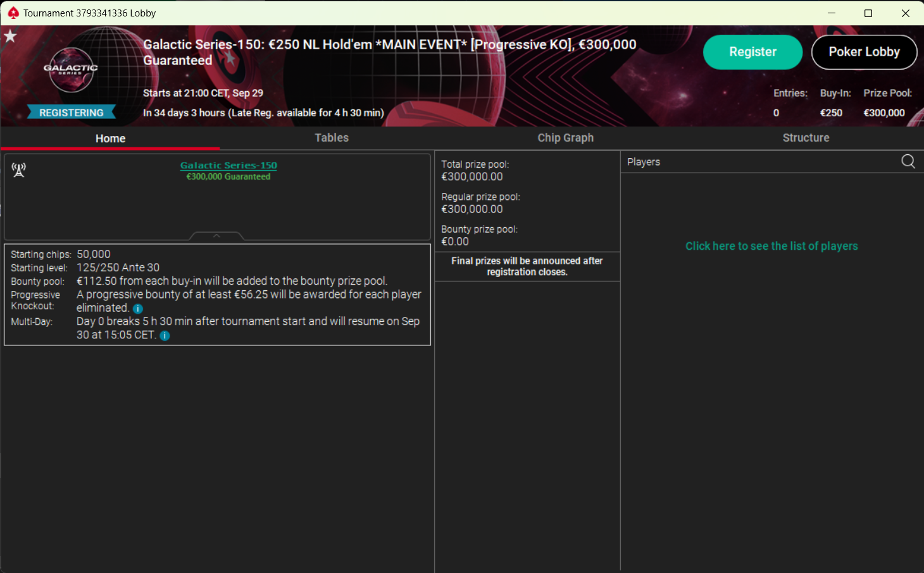Select total prize pool value €300,000.00
Screen dimensions: 924x573
click(x=472, y=177)
